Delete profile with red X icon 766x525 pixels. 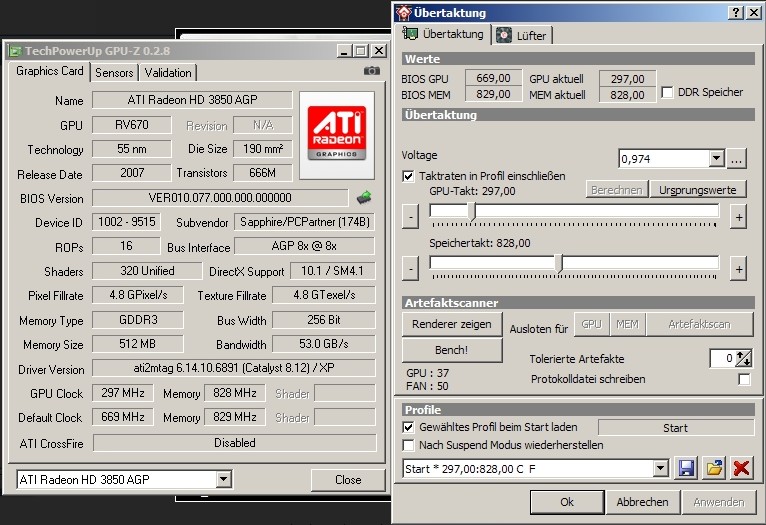tap(741, 468)
